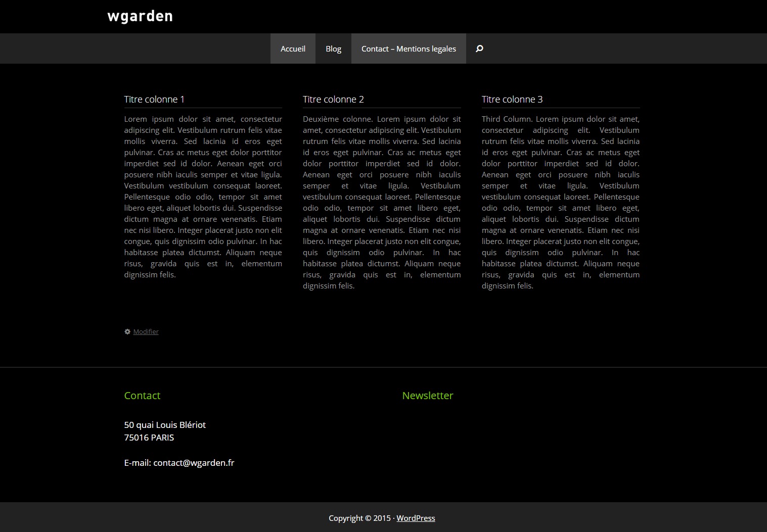The height and width of the screenshot is (532, 767).
Task: Select the Titre colonne 1 heading
Action: (154, 99)
